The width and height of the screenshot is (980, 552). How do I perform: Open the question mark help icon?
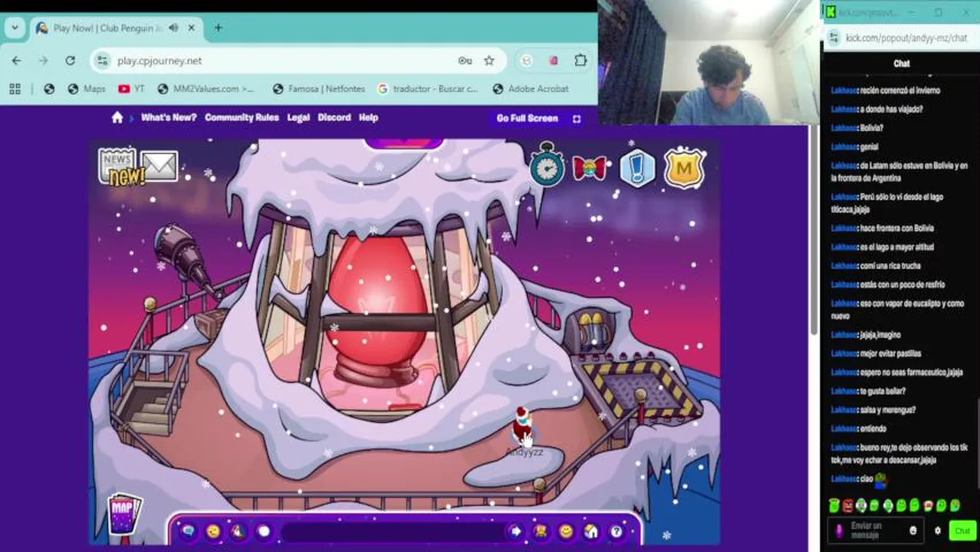click(616, 531)
